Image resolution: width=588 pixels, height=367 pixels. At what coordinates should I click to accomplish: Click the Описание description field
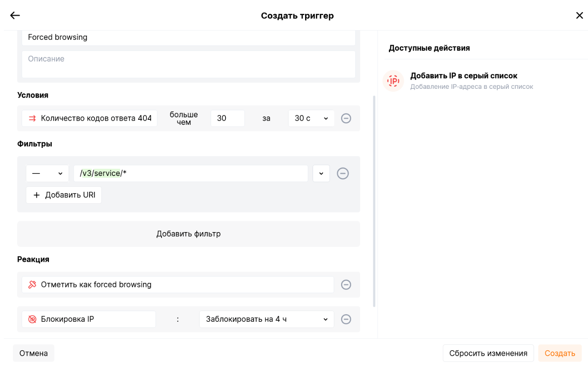tap(188, 64)
